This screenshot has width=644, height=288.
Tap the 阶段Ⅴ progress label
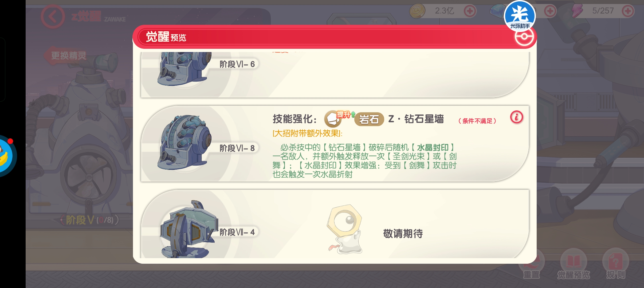click(90, 220)
